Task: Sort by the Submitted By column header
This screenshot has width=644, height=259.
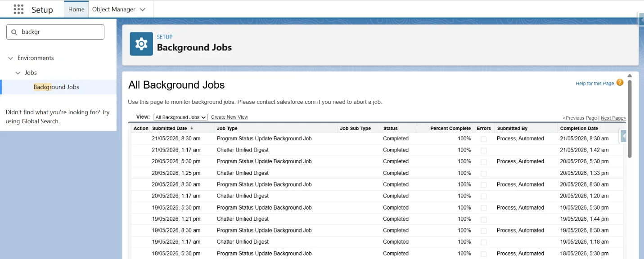Action: tap(512, 128)
